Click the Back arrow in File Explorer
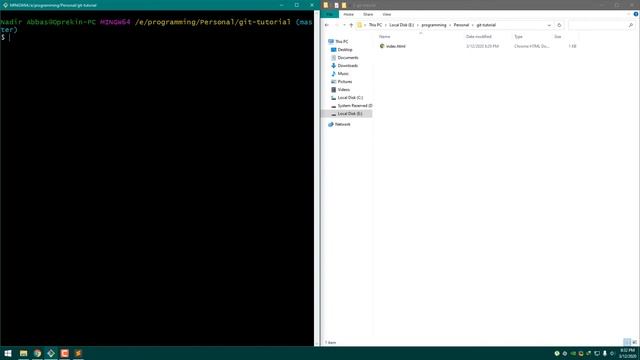640x360 pixels. [x=327, y=25]
